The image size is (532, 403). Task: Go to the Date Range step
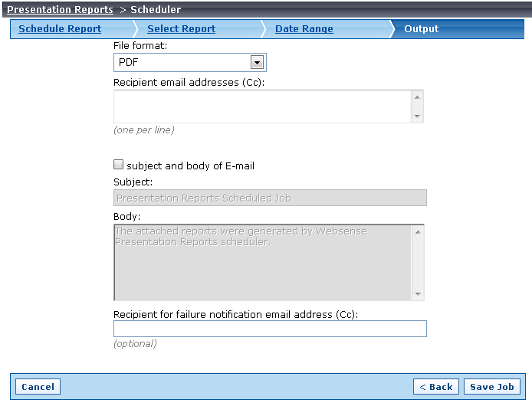coord(304,29)
